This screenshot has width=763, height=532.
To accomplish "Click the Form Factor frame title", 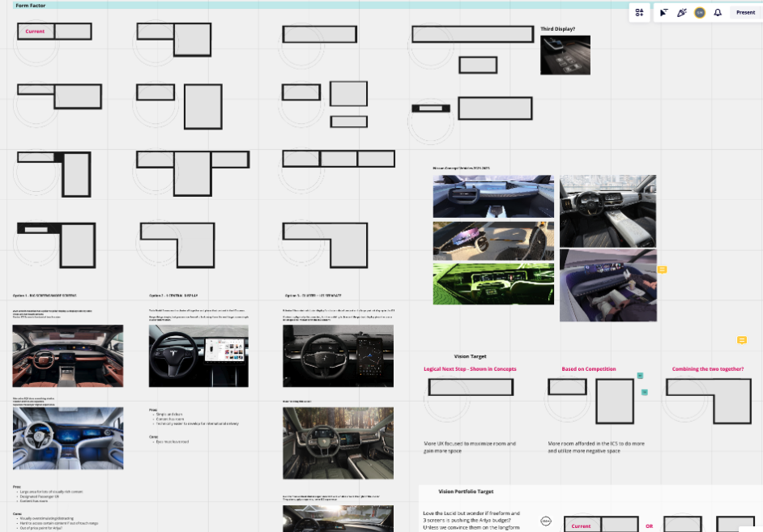I will point(31,5).
